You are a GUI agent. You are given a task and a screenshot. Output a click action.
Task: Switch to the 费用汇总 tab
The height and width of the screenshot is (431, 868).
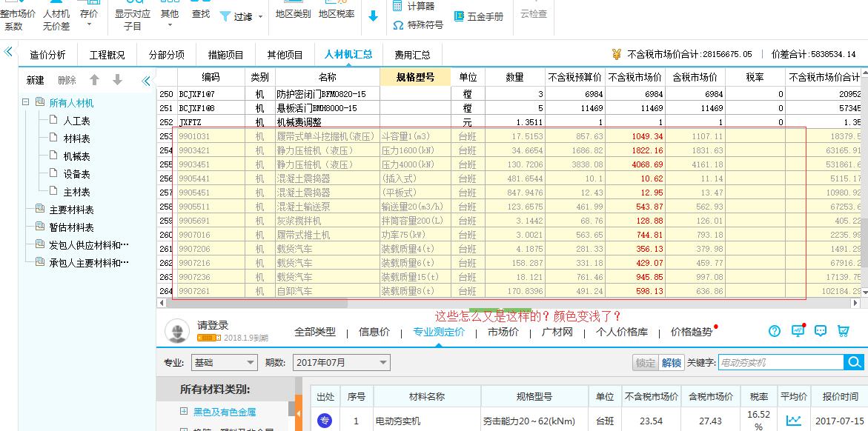(412, 55)
